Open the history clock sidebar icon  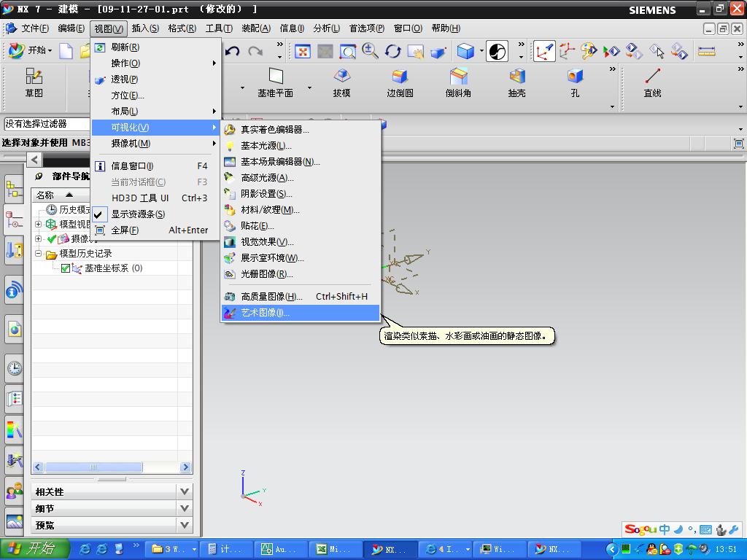click(x=15, y=368)
